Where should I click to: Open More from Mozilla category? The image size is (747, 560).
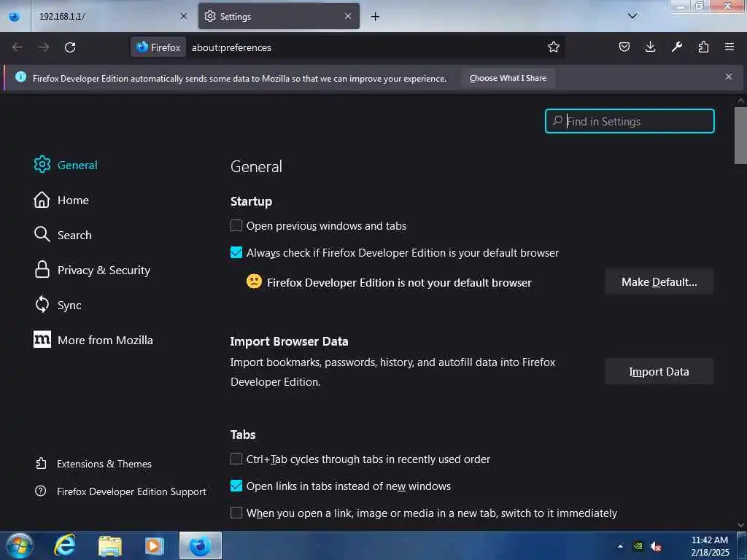coord(93,340)
